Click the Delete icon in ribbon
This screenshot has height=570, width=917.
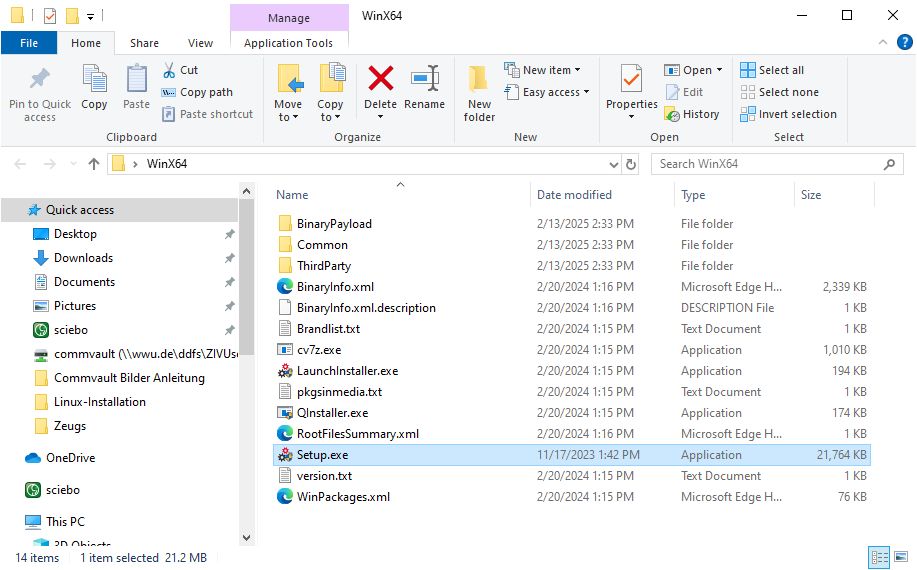(380, 80)
